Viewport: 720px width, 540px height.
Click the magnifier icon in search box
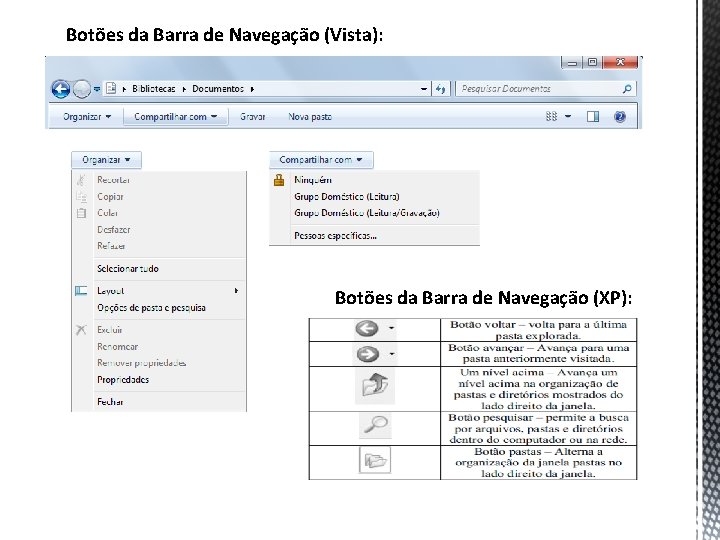(627, 89)
